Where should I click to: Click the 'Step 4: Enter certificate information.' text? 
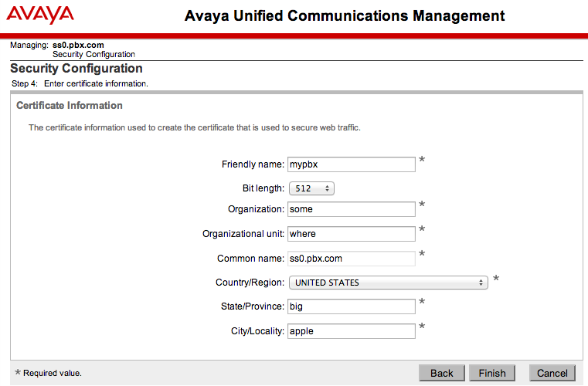[x=80, y=83]
